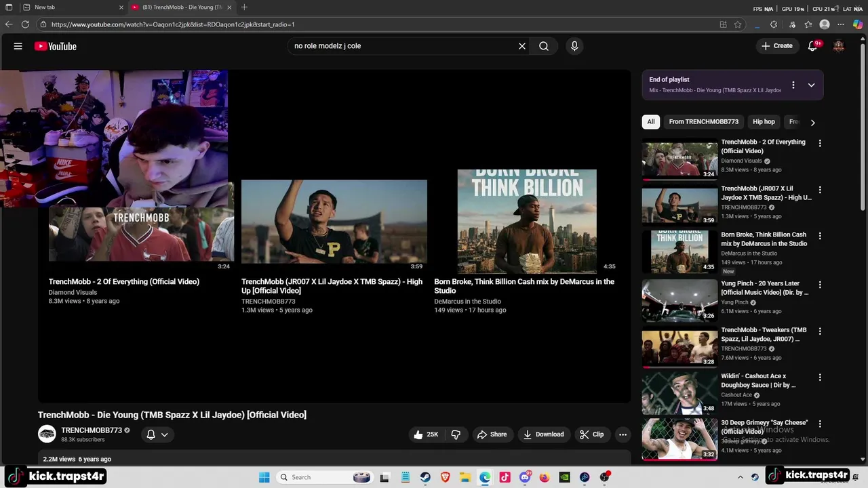Open the YouTube notifications bell
Image resolution: width=868 pixels, height=488 pixels.
(x=812, y=46)
